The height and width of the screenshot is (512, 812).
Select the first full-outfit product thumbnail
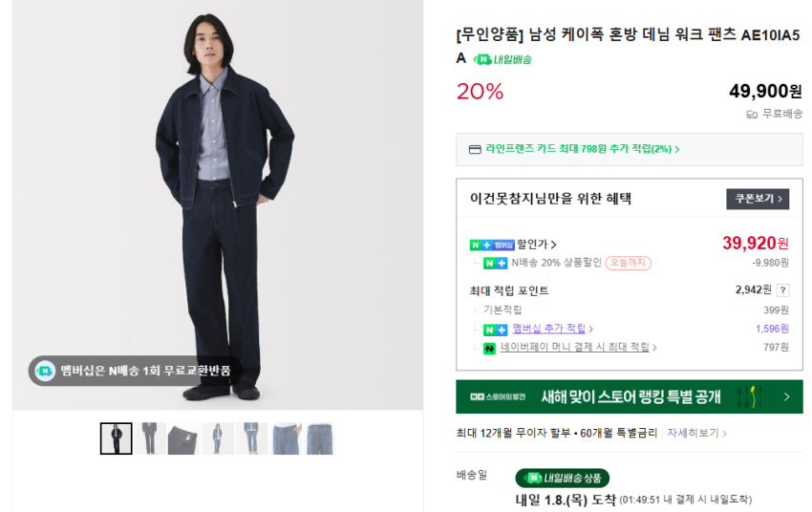pos(117,438)
